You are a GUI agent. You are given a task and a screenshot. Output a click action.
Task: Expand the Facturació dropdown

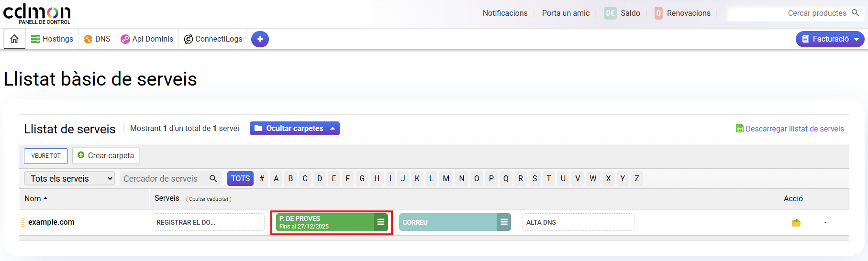point(830,39)
